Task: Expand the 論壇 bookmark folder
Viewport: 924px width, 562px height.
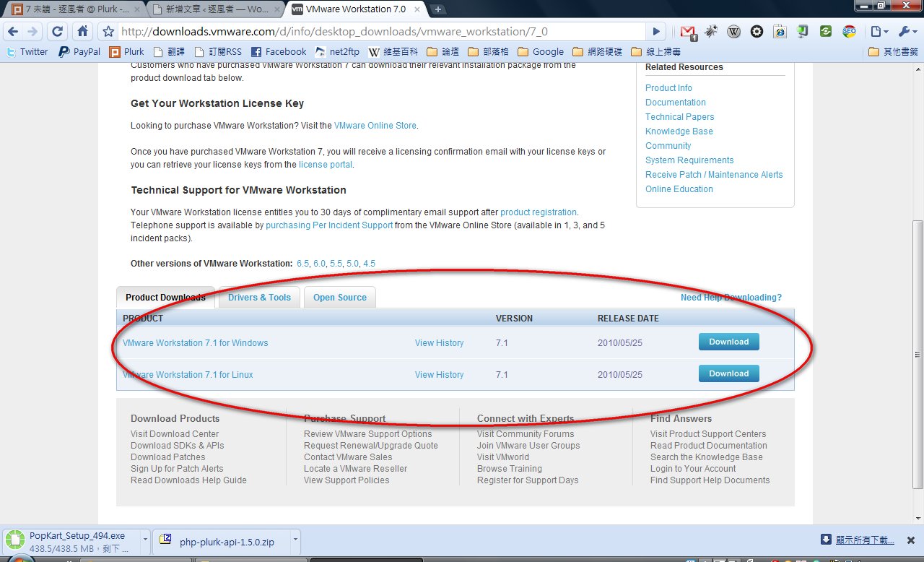Action: click(x=443, y=52)
